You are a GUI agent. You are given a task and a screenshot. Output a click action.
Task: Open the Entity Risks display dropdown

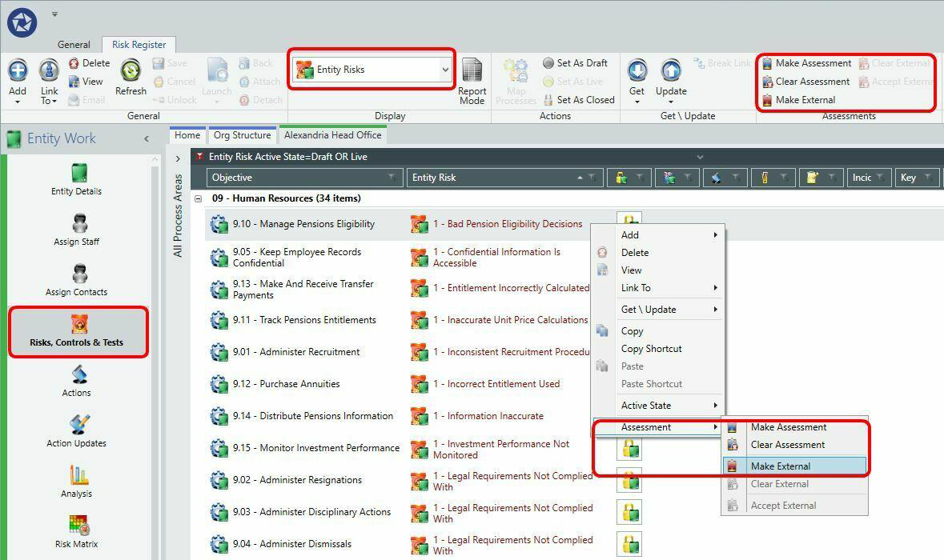(445, 70)
